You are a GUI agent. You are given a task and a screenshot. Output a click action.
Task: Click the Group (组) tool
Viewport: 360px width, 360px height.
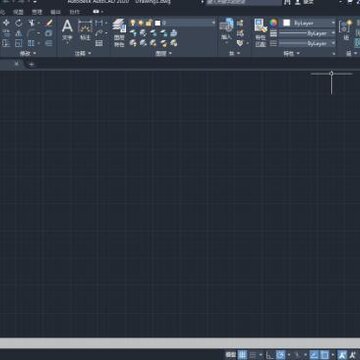(346, 30)
